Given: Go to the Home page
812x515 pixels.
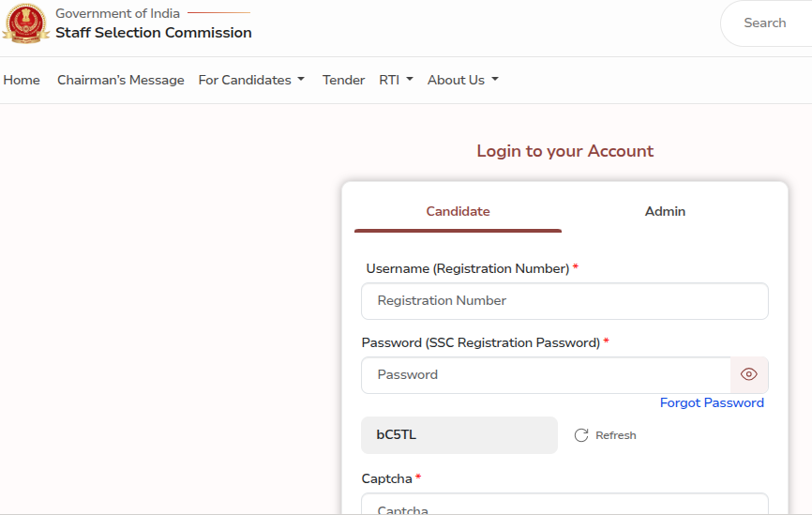Looking at the screenshot, I should 22,80.
